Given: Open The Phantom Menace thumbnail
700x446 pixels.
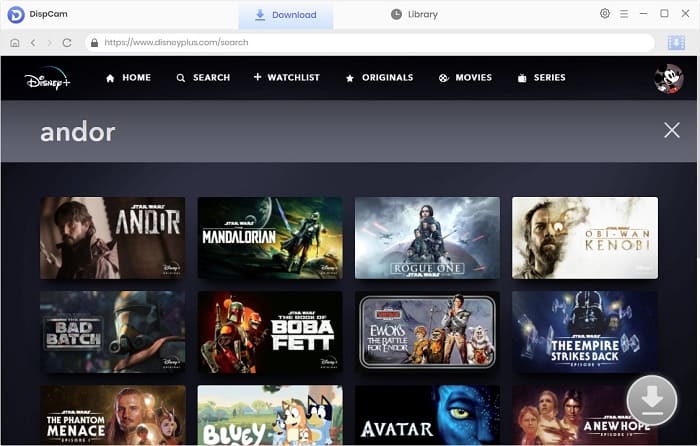Looking at the screenshot, I should (112, 415).
